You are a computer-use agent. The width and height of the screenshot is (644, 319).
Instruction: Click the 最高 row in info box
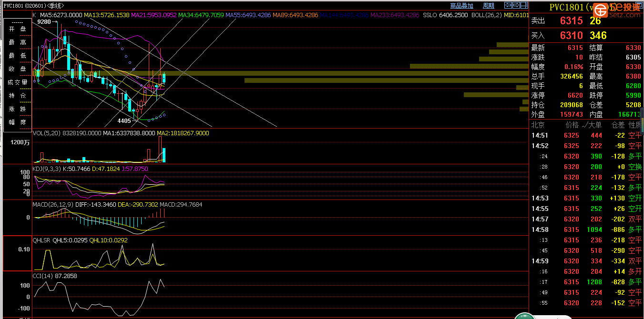(x=18, y=42)
